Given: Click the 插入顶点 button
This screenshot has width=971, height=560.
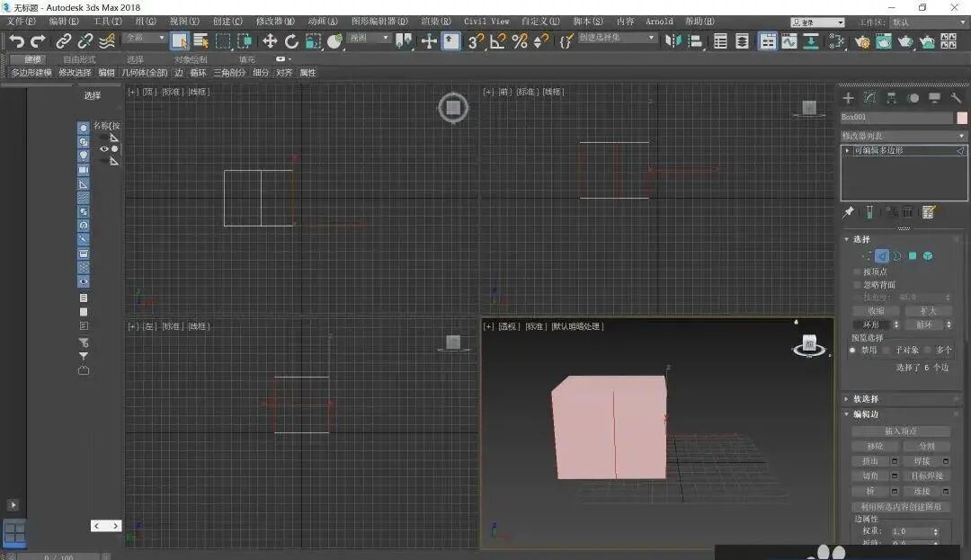Looking at the screenshot, I should click(900, 431).
